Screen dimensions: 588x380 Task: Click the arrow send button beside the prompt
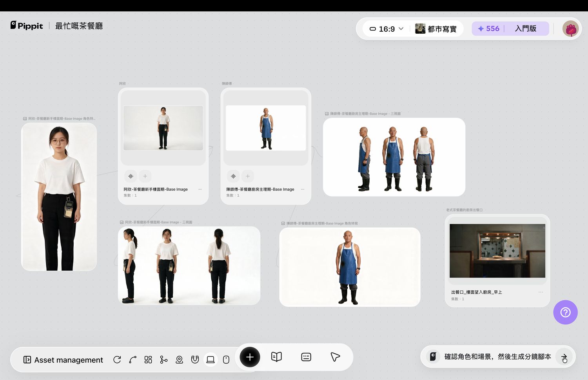(x=564, y=357)
